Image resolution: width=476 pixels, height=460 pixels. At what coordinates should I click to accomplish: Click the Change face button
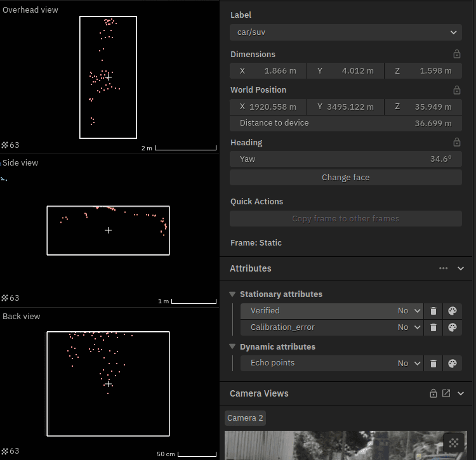click(345, 178)
